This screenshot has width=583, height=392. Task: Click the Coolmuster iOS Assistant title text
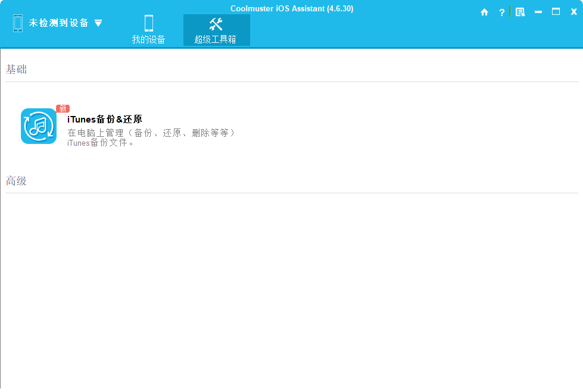click(x=291, y=8)
